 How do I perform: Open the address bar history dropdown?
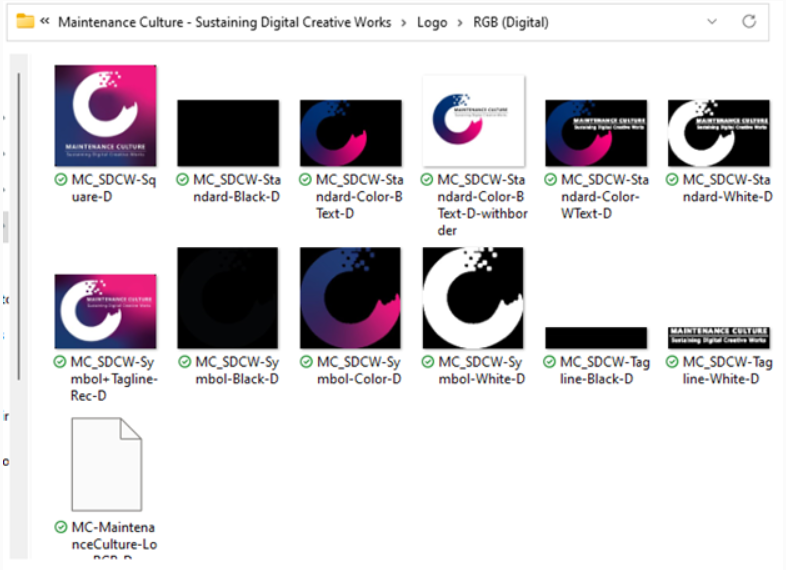[x=712, y=22]
